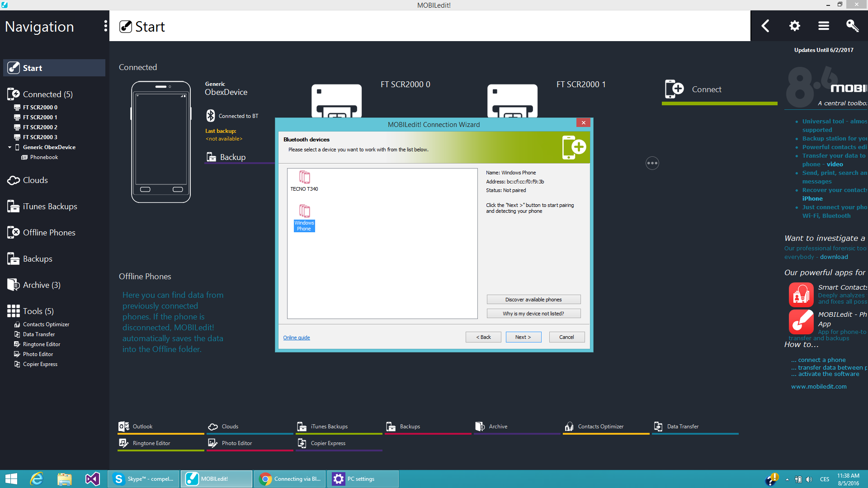Open Offline Phones in navigation
The height and width of the screenshot is (488, 868).
point(49,233)
